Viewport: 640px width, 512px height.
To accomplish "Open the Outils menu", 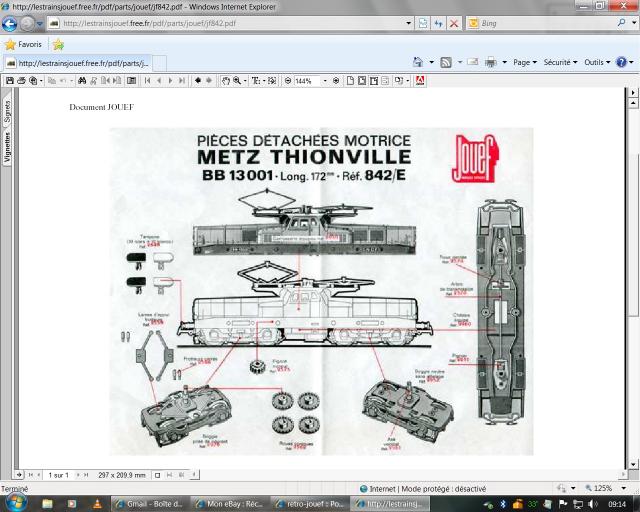I will click(597, 62).
